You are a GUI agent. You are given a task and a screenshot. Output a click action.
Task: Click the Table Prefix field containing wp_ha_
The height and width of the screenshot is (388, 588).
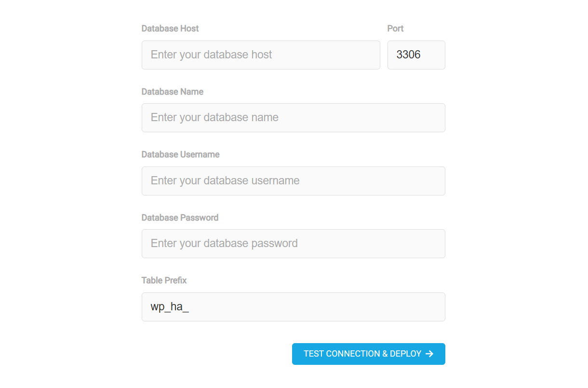293,306
